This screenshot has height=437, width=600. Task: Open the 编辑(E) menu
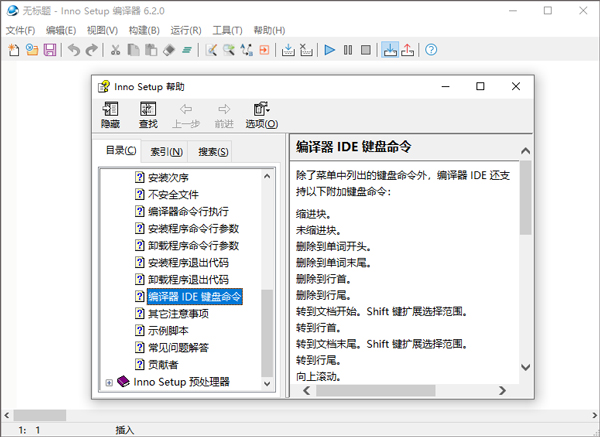click(x=61, y=30)
